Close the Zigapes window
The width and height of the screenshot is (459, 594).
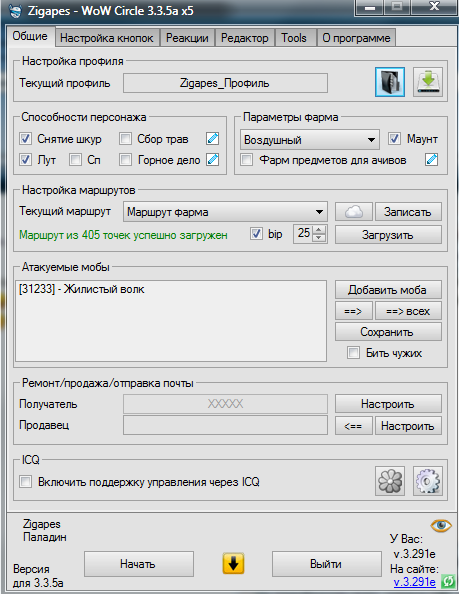tap(434, 8)
